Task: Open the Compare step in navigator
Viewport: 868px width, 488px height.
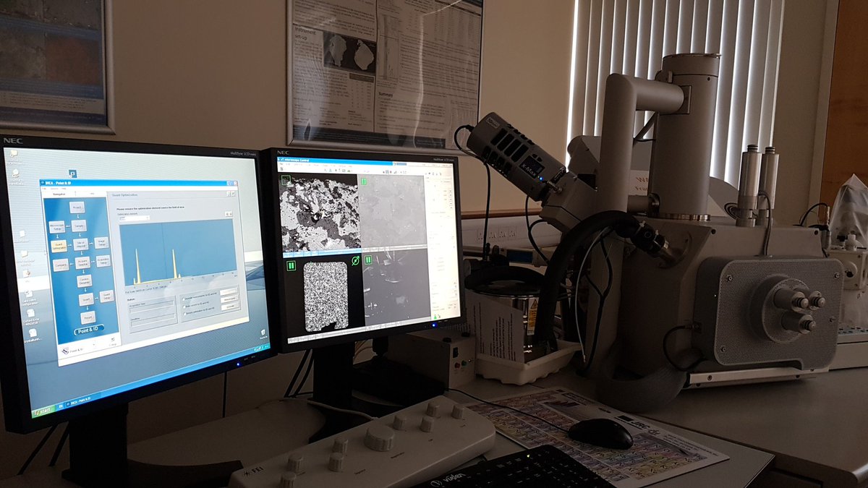Action: coord(61,265)
